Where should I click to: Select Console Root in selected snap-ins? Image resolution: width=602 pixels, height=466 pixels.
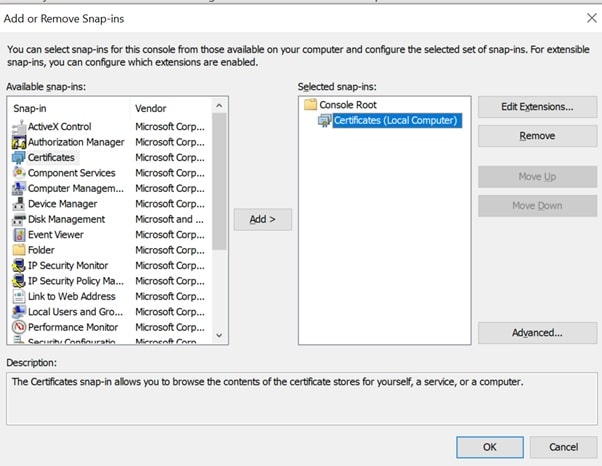346,105
